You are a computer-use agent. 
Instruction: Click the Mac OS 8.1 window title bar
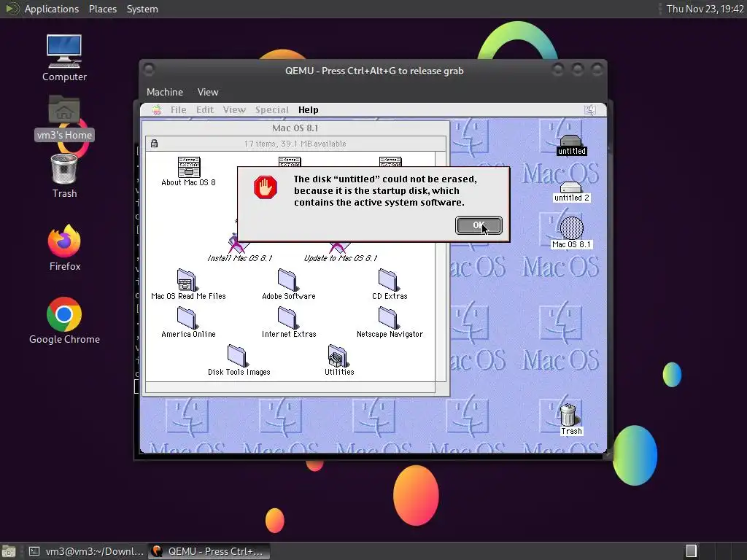tap(295, 128)
